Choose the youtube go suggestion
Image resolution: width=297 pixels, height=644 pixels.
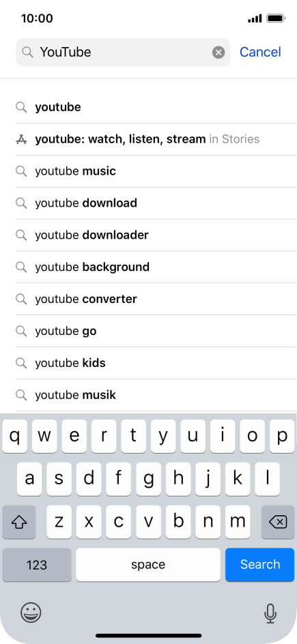156,332
